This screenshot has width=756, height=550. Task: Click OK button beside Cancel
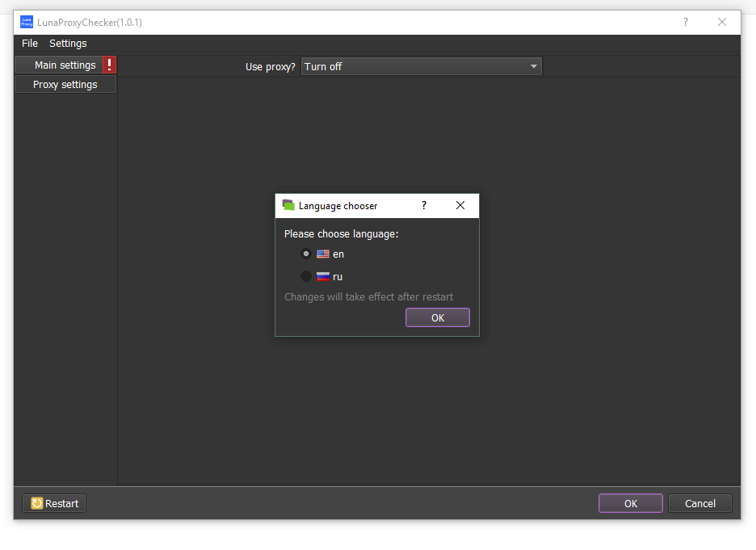coord(630,503)
